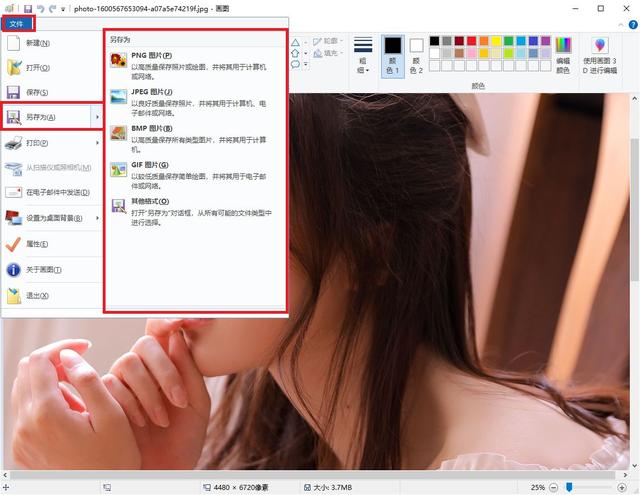Pick the green color swatch
640x495 pixels.
pos(509,41)
